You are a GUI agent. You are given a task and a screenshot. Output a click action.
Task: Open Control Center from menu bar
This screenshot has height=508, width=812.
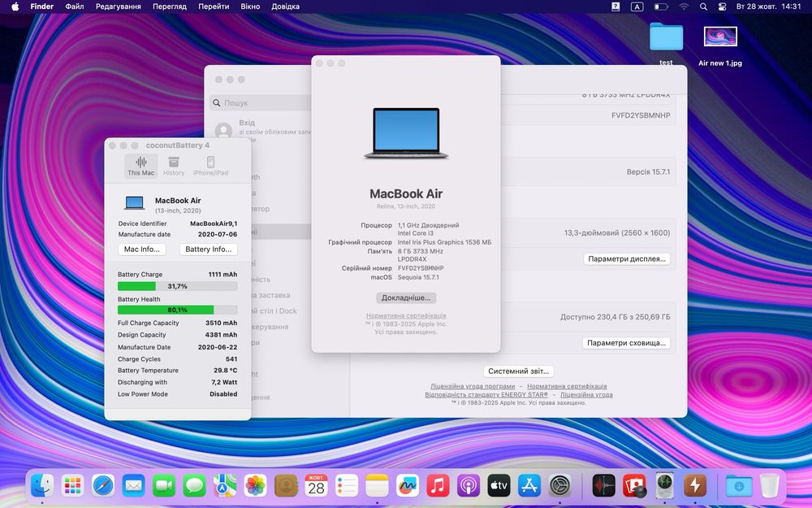(x=723, y=7)
